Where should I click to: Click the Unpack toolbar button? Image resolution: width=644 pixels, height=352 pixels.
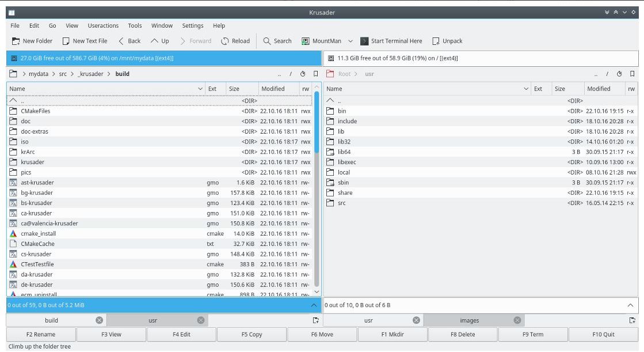pyautogui.click(x=447, y=41)
